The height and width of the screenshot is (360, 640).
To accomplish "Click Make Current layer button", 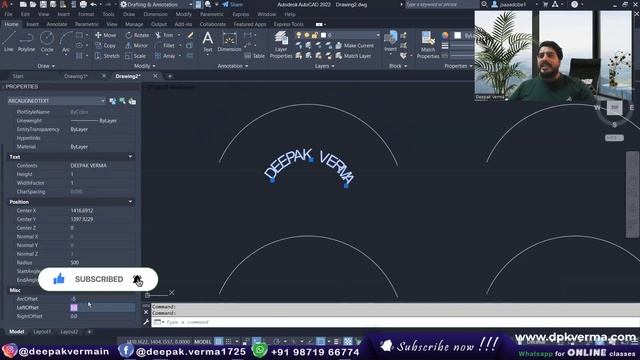I will pyautogui.click(x=354, y=46).
